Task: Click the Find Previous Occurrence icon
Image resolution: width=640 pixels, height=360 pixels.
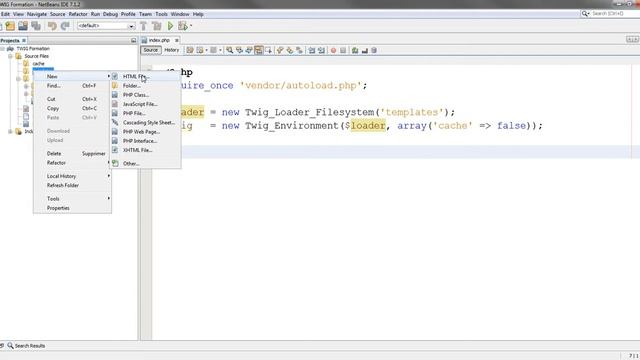Action: click(x=240, y=50)
